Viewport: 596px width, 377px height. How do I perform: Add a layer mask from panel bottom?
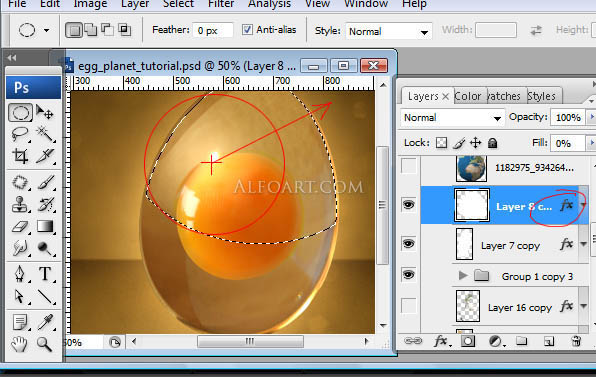(x=468, y=341)
